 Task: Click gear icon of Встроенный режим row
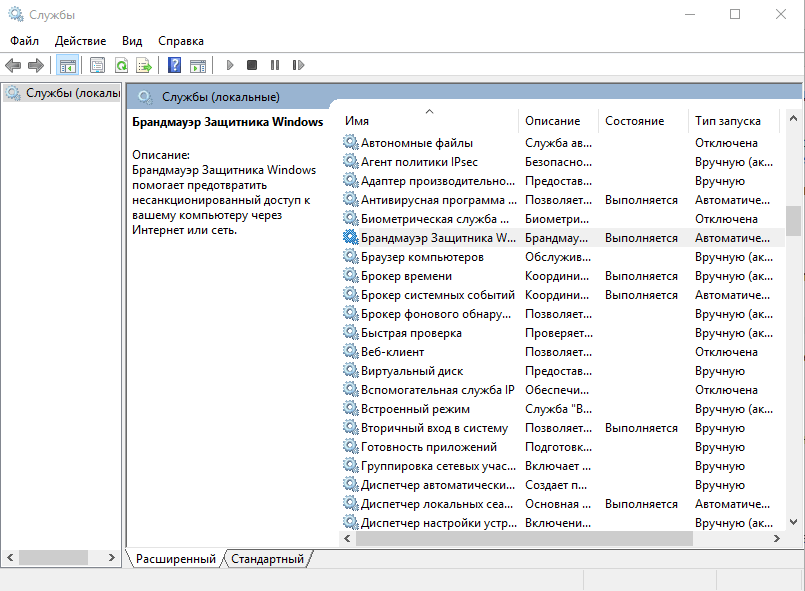click(350, 409)
